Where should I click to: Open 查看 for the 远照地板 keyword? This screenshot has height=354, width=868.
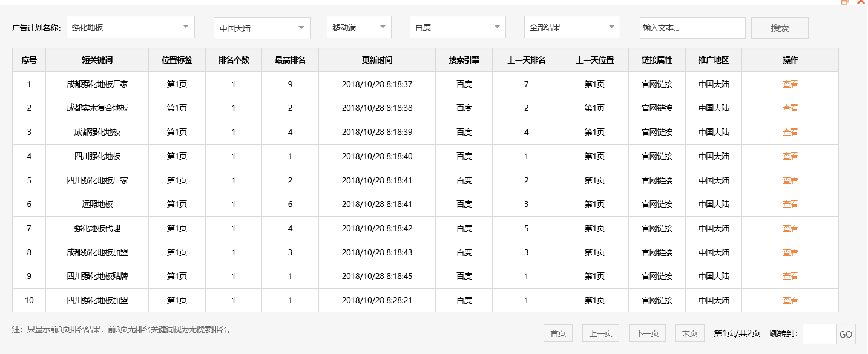click(x=791, y=204)
